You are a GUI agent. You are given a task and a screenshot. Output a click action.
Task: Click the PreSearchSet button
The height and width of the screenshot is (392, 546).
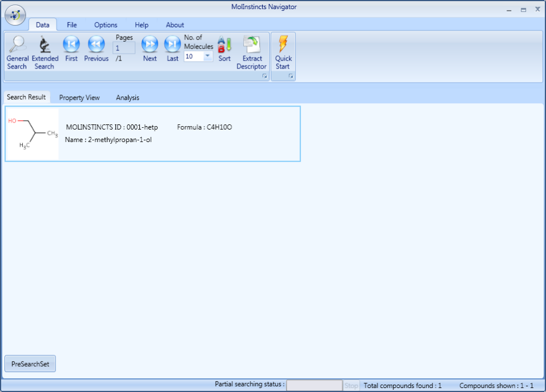[30, 364]
